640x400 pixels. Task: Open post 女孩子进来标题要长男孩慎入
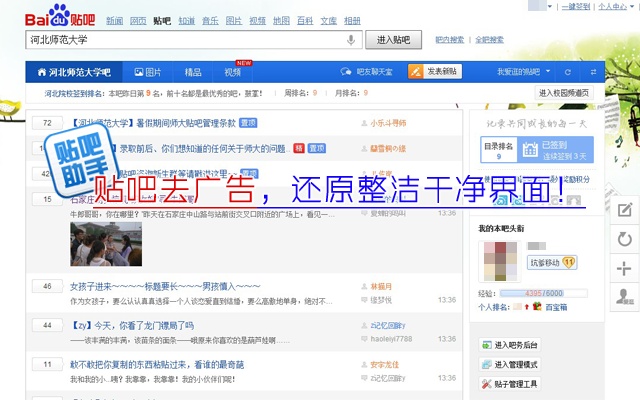tap(165, 287)
